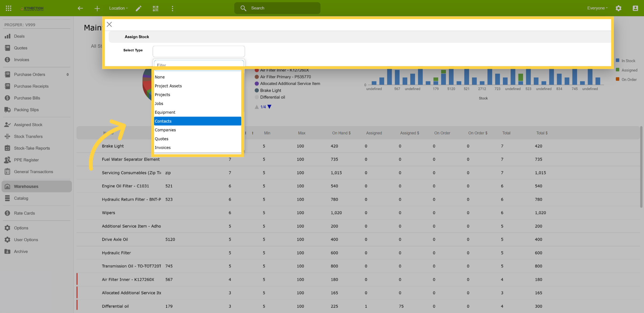Viewport: 644px width, 313px height.
Task: Open settings gear icon in top bar
Action: [618, 8]
